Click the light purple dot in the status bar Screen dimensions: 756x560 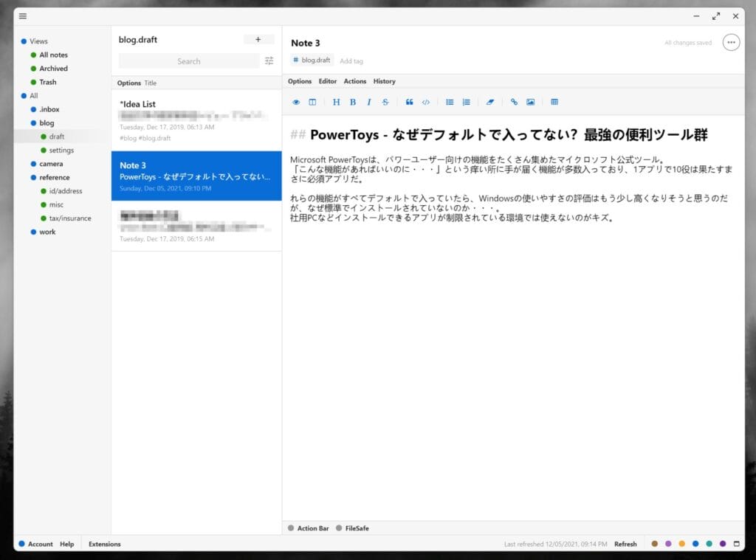pyautogui.click(x=668, y=544)
